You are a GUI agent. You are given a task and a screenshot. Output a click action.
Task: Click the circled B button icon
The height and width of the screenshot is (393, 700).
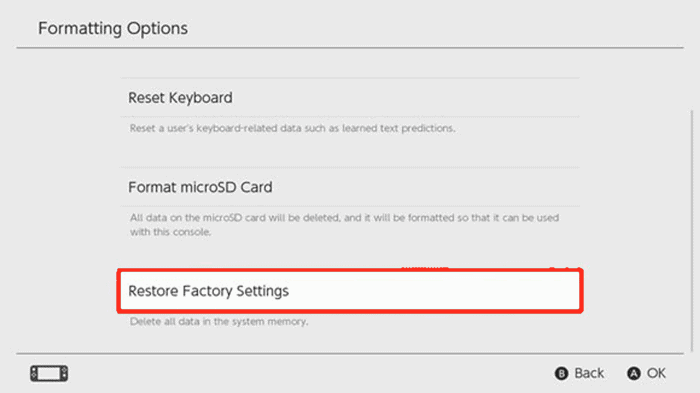pos(561,373)
